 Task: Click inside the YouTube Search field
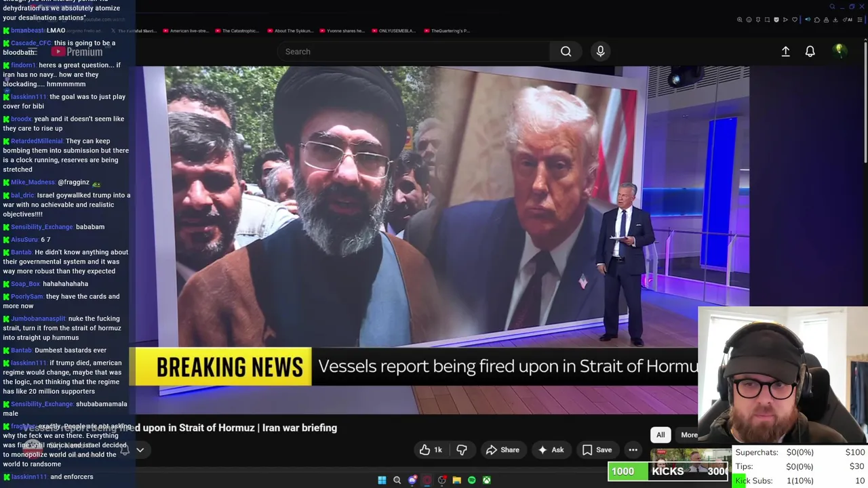point(414,52)
